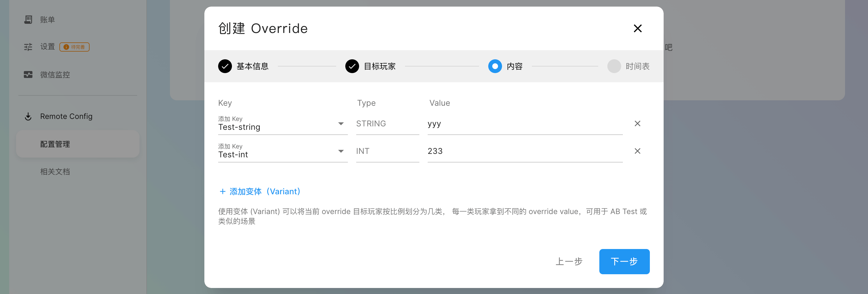This screenshot has width=868, height=294.
Task: Remove the Test-string key row
Action: tap(637, 124)
